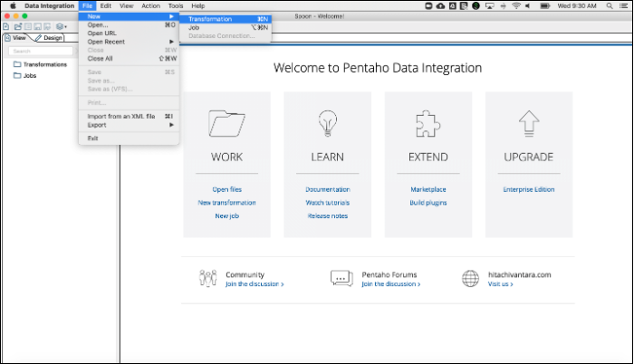Click the Search field in sidebar
The image size is (634, 364).
(40, 51)
